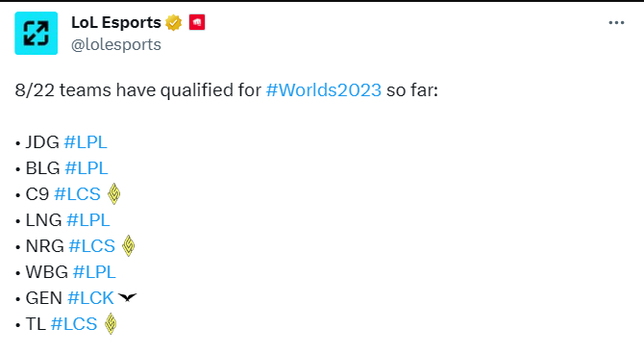The width and height of the screenshot is (644, 354).
Task: Click the tweet text mentioning 8/22 teams
Action: pos(227,90)
